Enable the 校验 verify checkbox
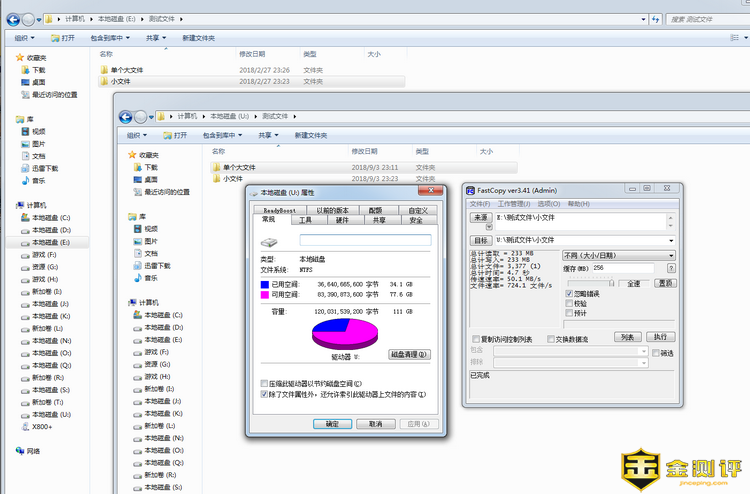Image resolution: width=750 pixels, height=494 pixels. click(570, 303)
